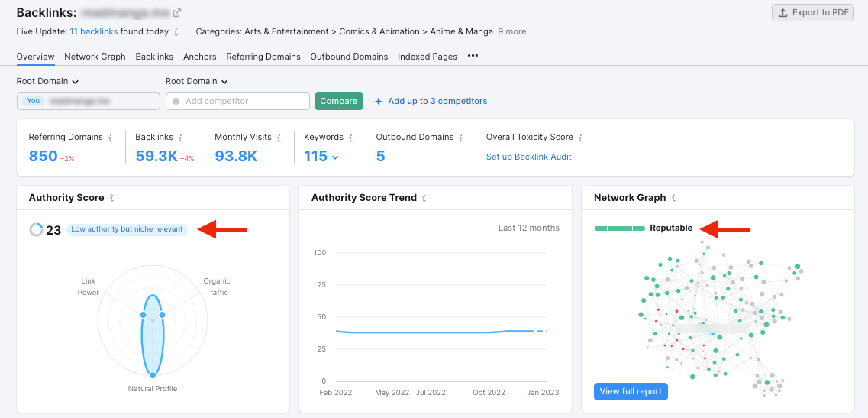Screen dimensions: 868x418
Task: Expand the competitor Root Domain dropdown
Action: [197, 82]
